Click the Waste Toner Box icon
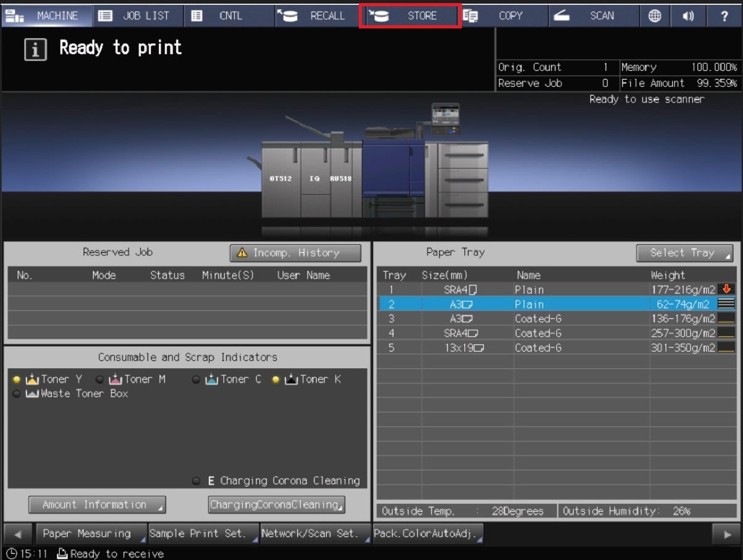This screenshot has height=560, width=743. (x=32, y=393)
